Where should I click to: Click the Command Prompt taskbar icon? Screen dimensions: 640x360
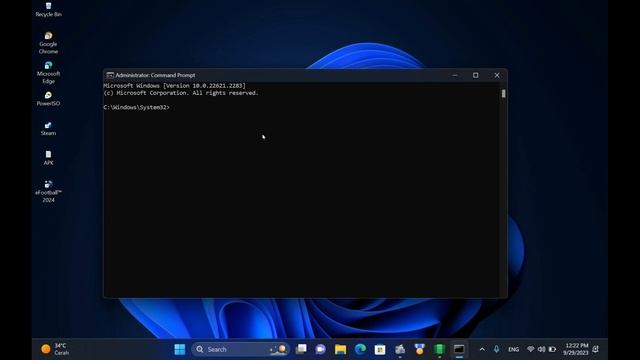[459, 349]
